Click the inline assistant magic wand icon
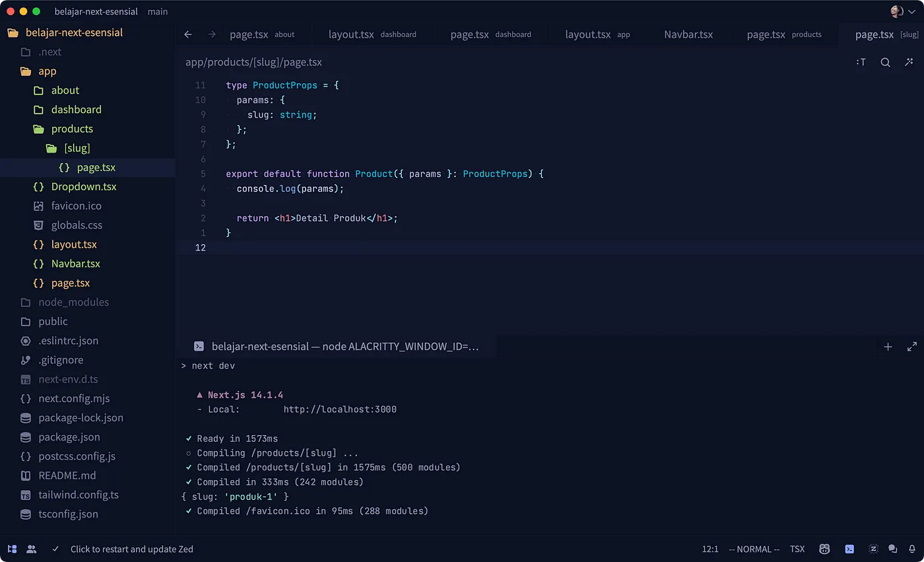Viewport: 924px width, 562px height. click(x=909, y=62)
